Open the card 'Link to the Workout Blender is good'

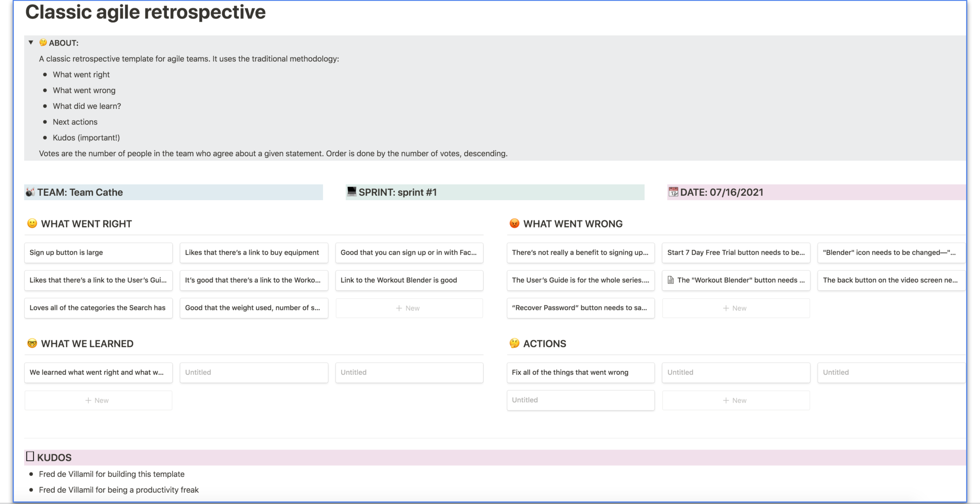pyautogui.click(x=409, y=280)
